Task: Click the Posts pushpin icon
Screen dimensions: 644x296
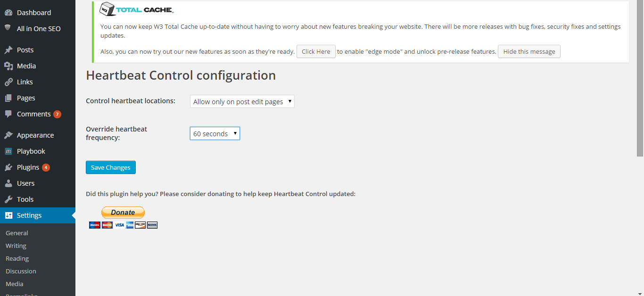Action: pyautogui.click(x=8, y=50)
